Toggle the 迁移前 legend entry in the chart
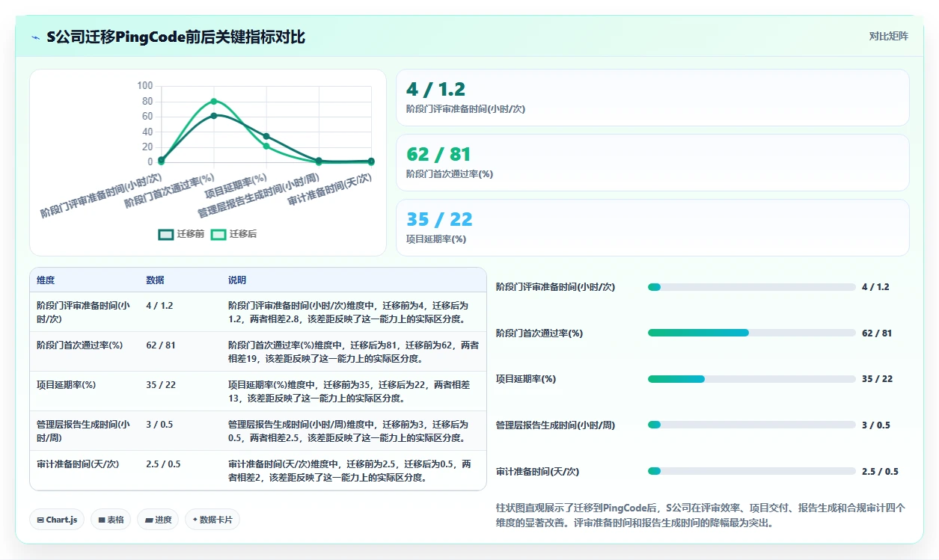Screen dimensions: 939x560 [x=181, y=234]
